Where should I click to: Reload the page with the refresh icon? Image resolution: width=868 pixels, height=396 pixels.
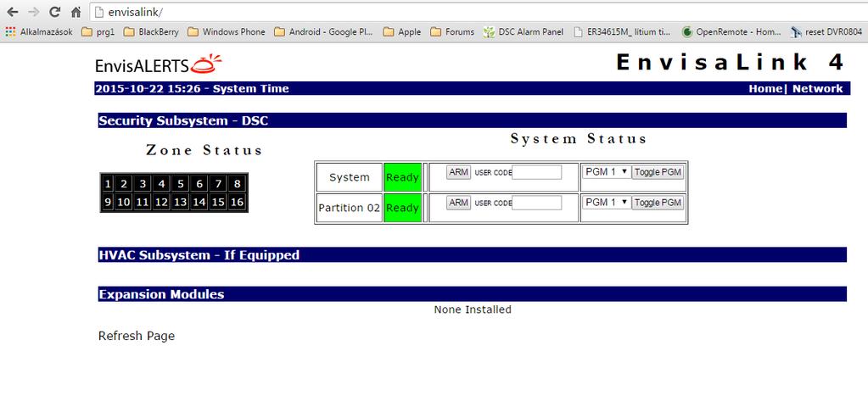pos(55,12)
